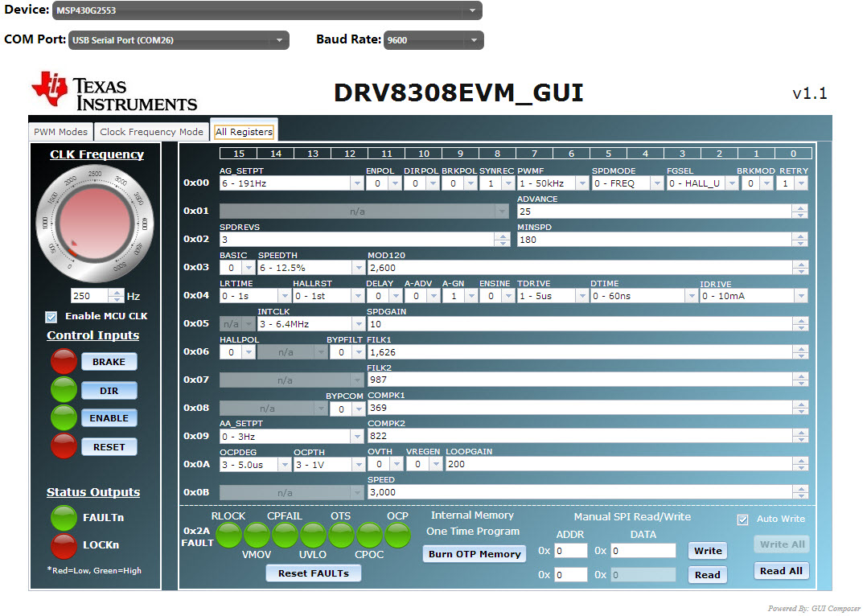Click the LOOPGAIN 200 field
This screenshot has height=616, width=867.
point(619,464)
